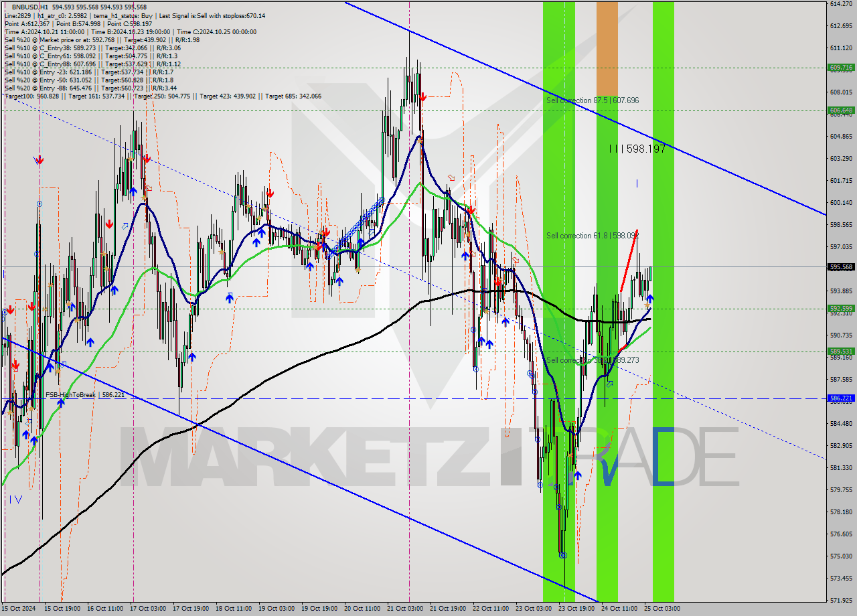Click the 'Sell correction 38.2' label near 589.273

click(x=593, y=360)
